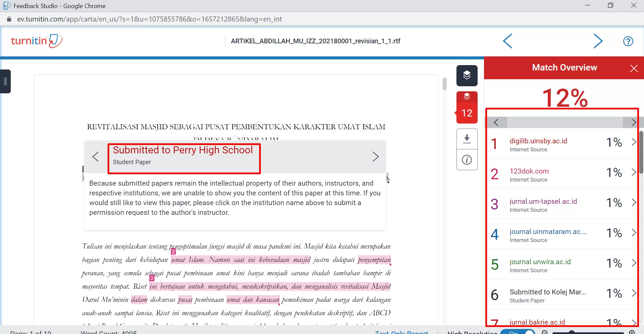This screenshot has height=334, width=644.
Task: Open the Submitted to Perry High School source
Action: point(183,150)
